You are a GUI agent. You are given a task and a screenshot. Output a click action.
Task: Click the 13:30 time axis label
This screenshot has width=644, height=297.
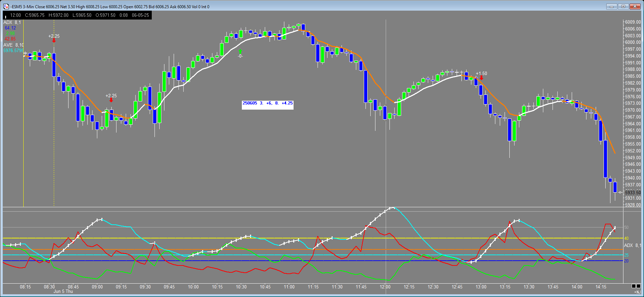coord(529,287)
